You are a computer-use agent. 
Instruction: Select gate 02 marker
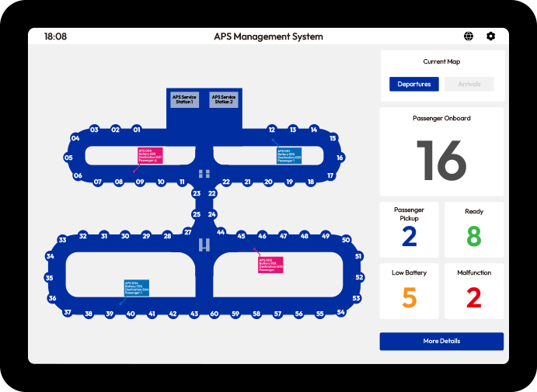tap(116, 130)
